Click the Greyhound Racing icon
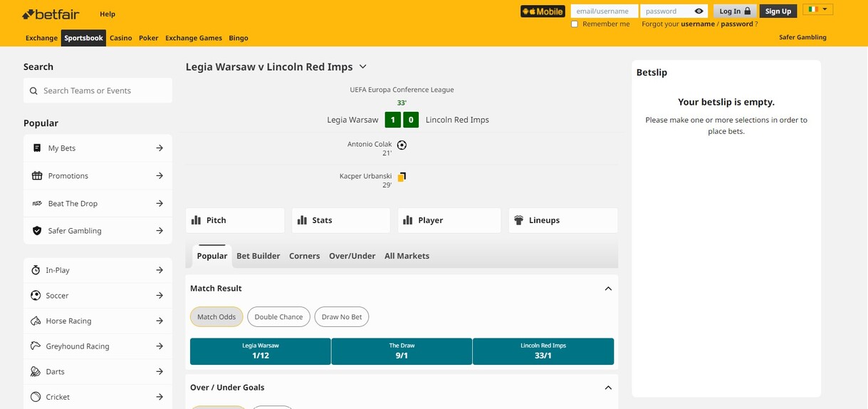The width and height of the screenshot is (868, 409). coord(36,346)
